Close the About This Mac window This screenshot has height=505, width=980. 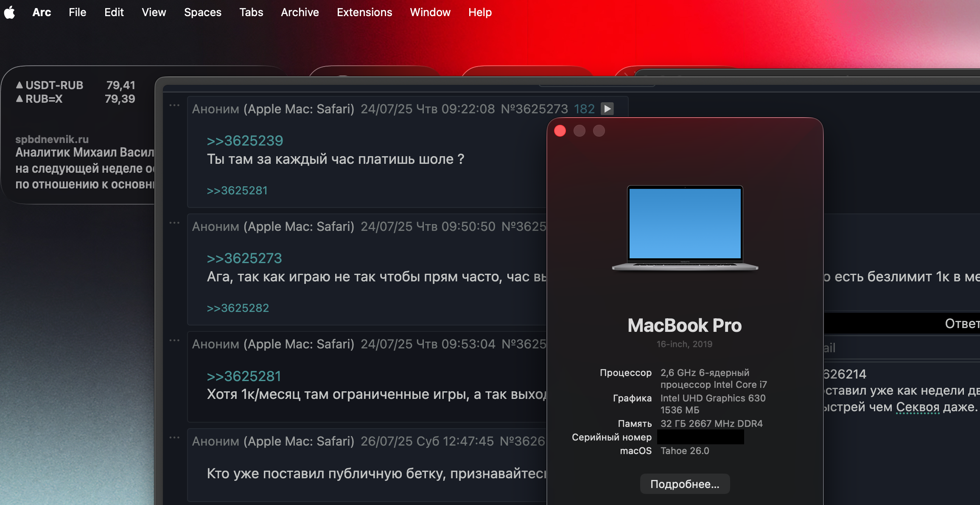click(560, 131)
